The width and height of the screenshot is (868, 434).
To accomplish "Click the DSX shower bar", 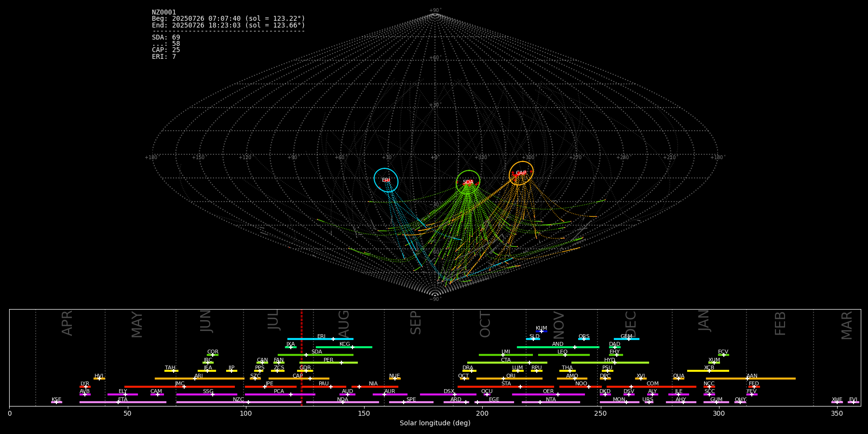I will [x=448, y=394].
